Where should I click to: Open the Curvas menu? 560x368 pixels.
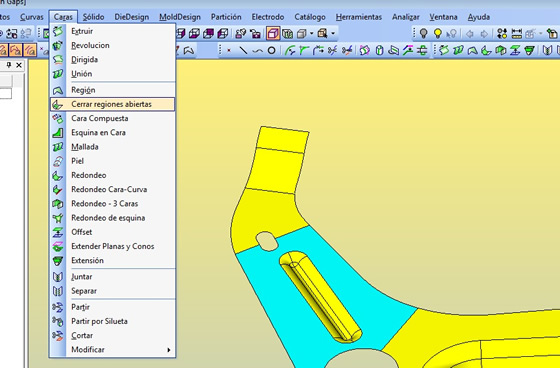[32, 17]
